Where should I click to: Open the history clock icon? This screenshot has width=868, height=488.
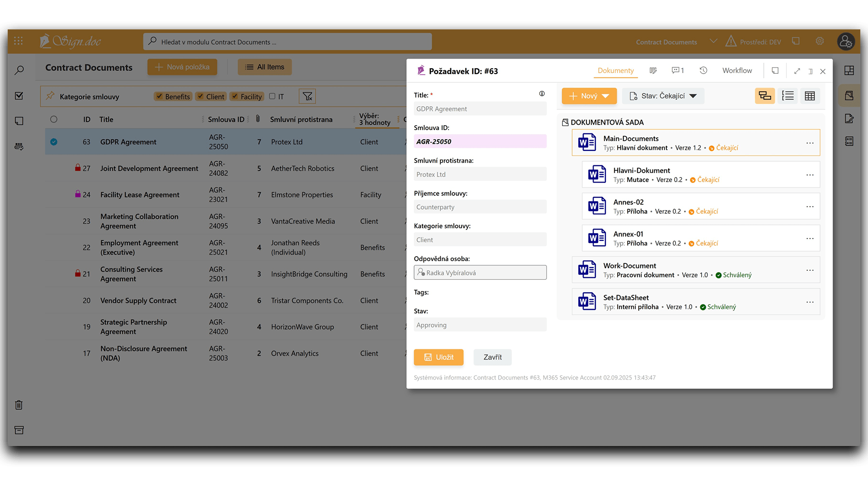pos(703,70)
